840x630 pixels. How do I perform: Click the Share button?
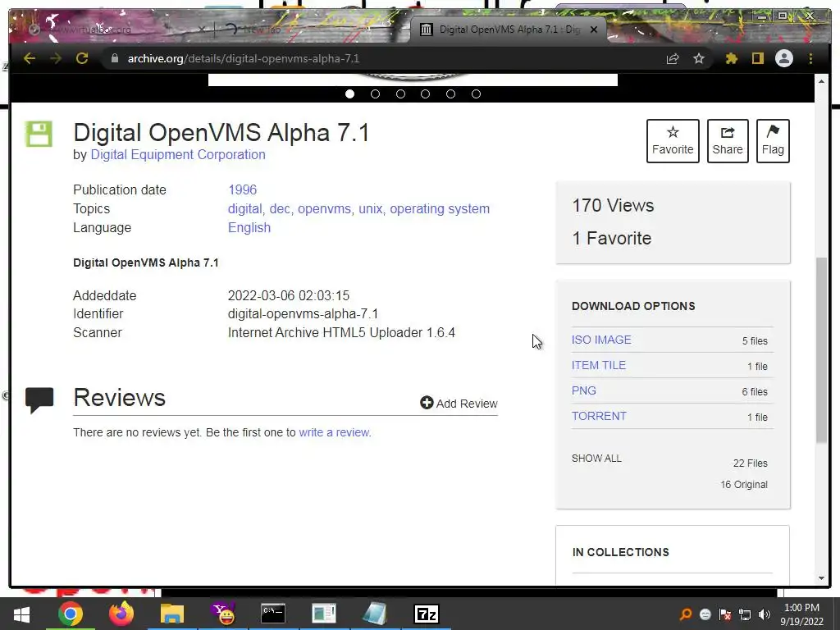728,141
